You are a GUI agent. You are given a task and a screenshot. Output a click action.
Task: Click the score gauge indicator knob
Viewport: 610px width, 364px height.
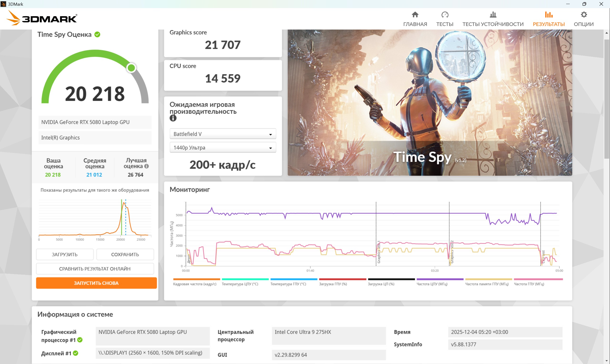[131, 68]
